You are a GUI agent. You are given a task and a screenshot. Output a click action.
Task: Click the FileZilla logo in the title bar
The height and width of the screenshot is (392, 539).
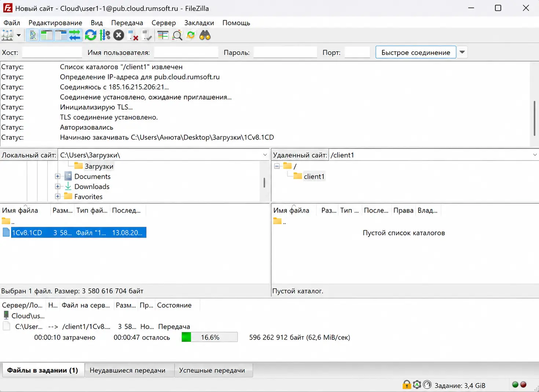click(x=8, y=8)
